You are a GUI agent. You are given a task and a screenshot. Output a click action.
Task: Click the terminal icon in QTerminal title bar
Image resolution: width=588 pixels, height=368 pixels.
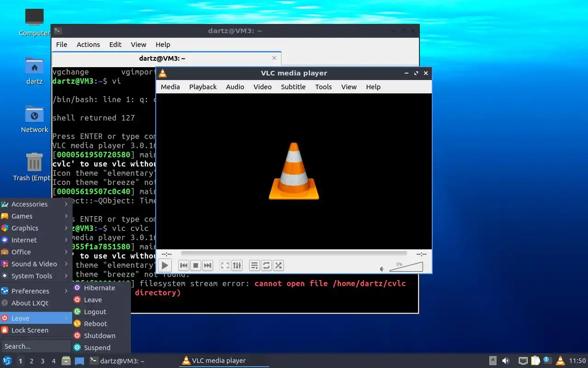(57, 31)
